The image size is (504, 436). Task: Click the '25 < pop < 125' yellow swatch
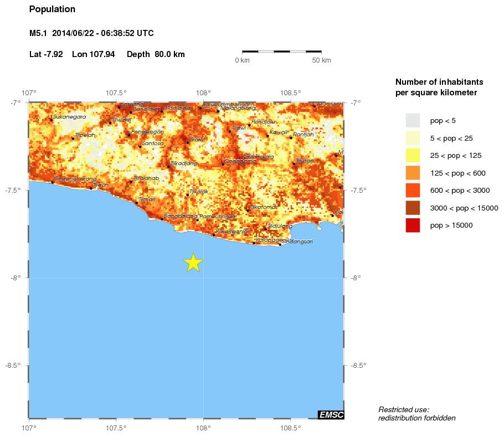click(x=413, y=155)
